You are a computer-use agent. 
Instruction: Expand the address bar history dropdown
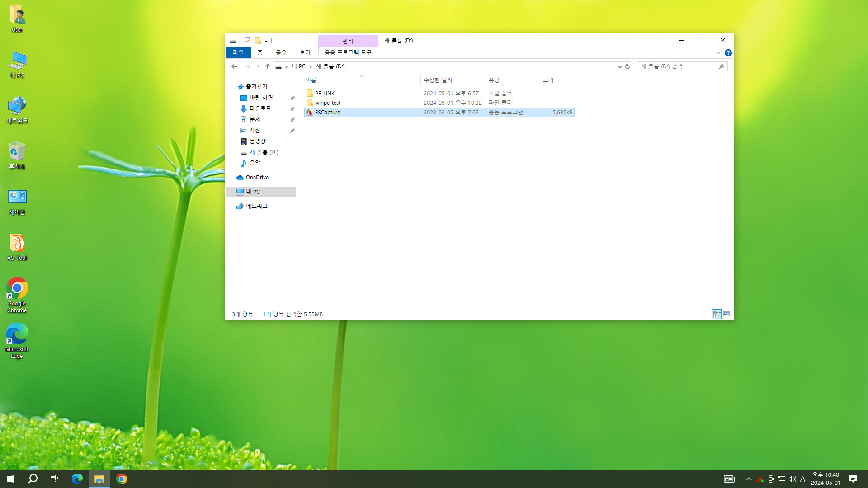tap(619, 66)
